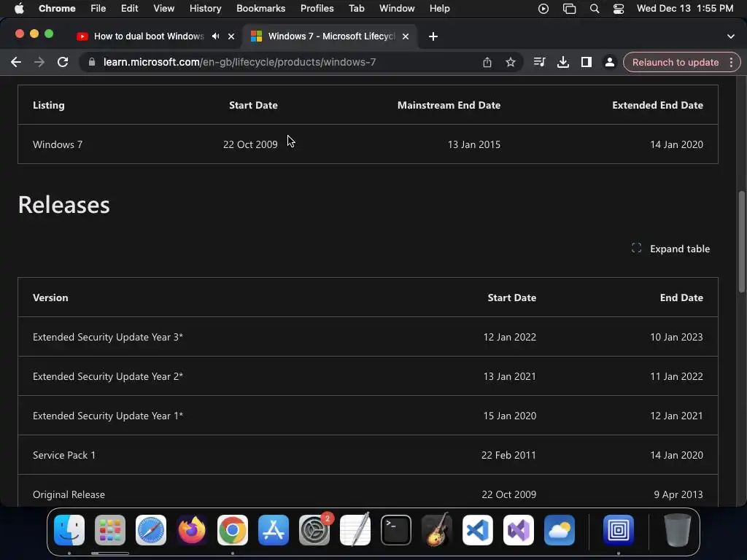Click the Releases heading

tap(64, 205)
